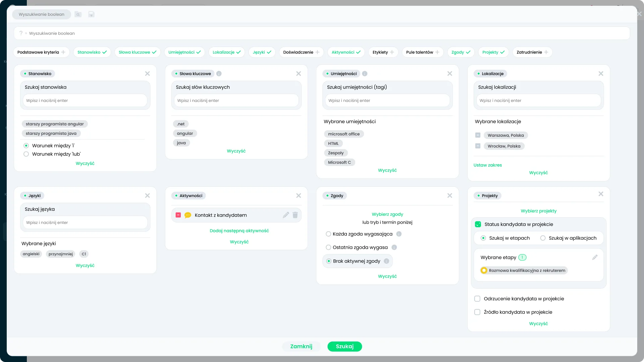Click the info icon beside Słowa kluczowe

[219, 74]
